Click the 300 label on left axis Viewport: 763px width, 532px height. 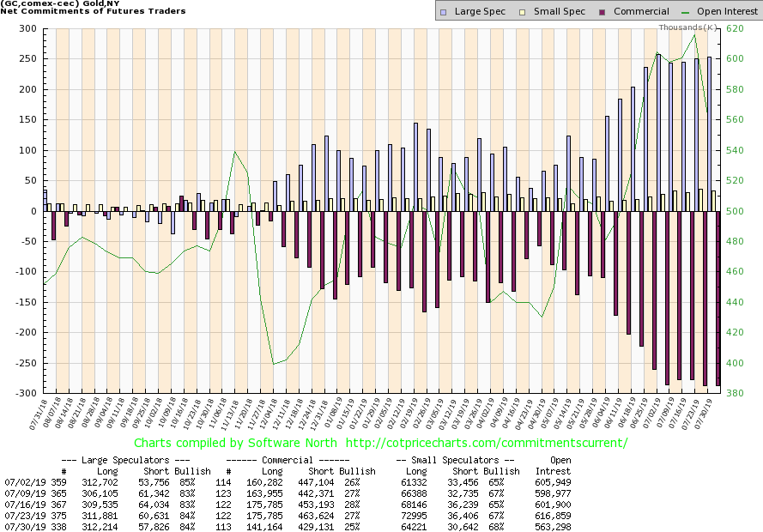click(x=28, y=29)
